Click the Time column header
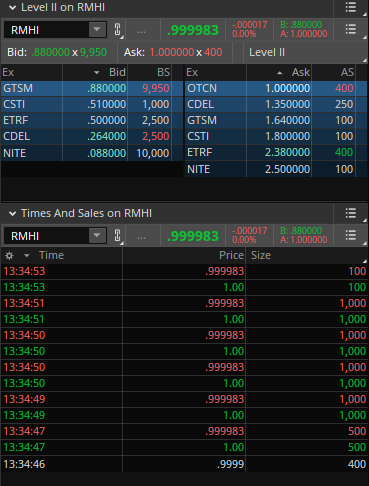369x486 pixels. [x=51, y=255]
